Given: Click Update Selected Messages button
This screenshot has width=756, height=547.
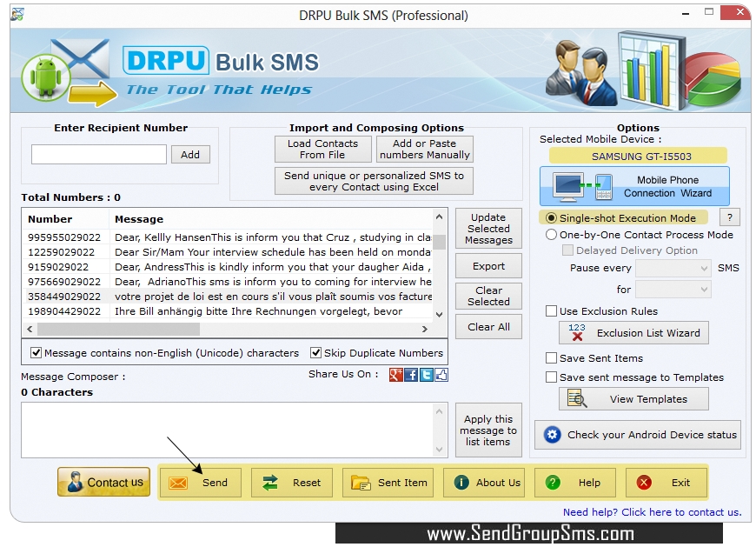Looking at the screenshot, I should pyautogui.click(x=488, y=229).
